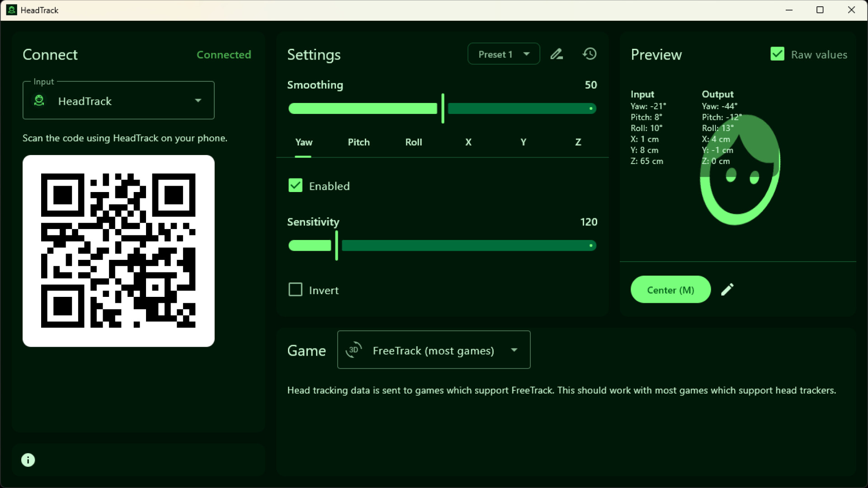This screenshot has height=488, width=868.
Task: Enable Invert for the Yaw axis
Action: point(295,289)
